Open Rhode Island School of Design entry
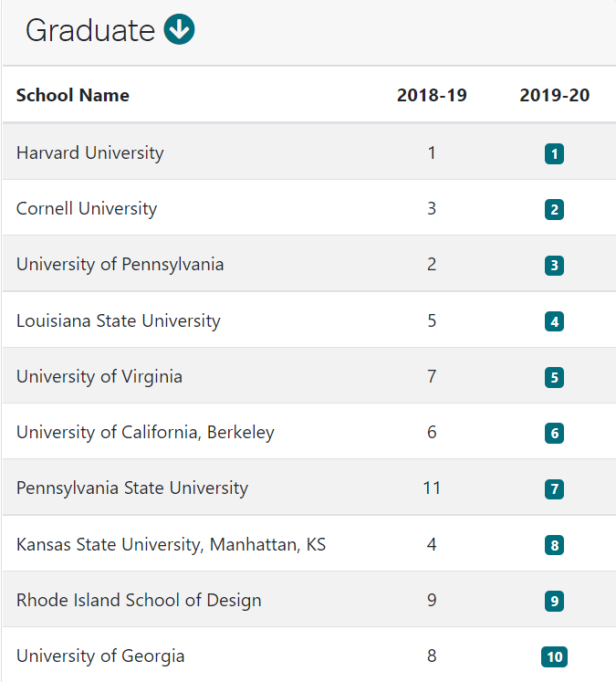Image resolution: width=616 pixels, height=682 pixels. [139, 600]
